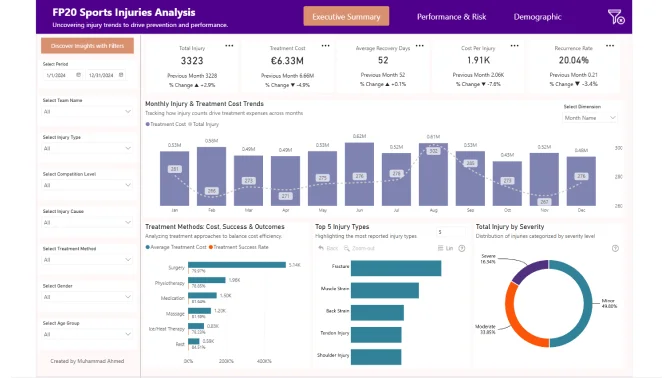
Task: Open more options on Treatment Cost card
Action: click(x=325, y=45)
